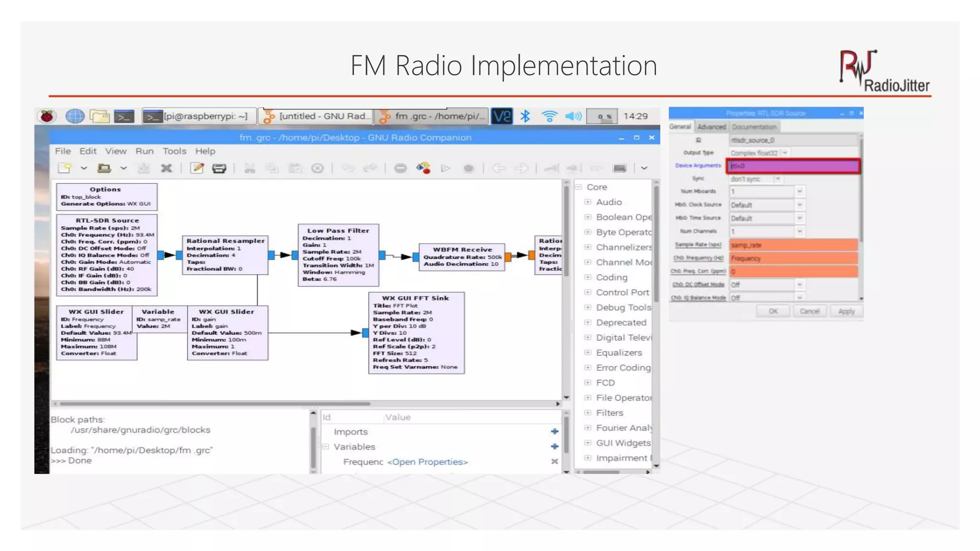The height and width of the screenshot is (551, 980).
Task: Click the Cut scissors icon
Action: click(x=249, y=168)
